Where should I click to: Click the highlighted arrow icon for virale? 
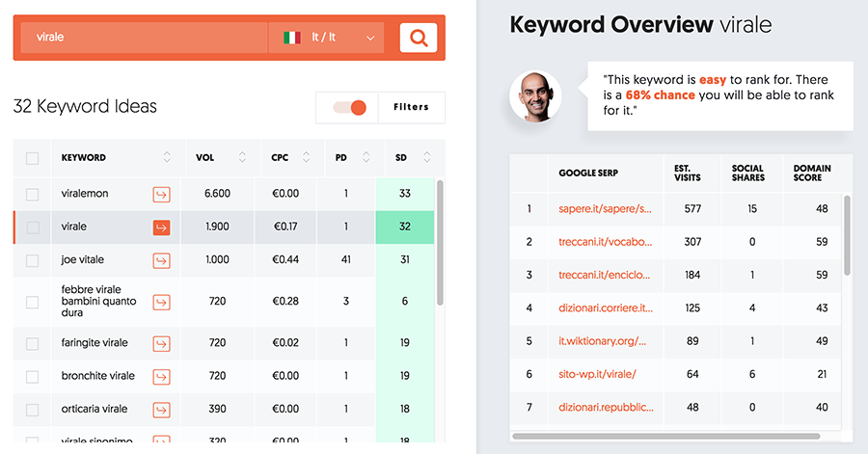161,227
